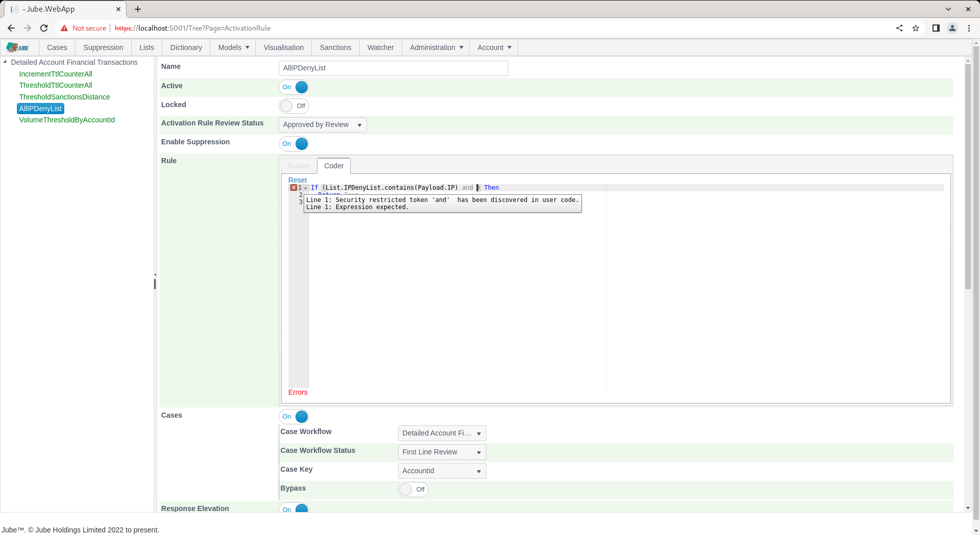980x535 pixels.
Task: Open the Sanctions menu item
Action: (335, 47)
